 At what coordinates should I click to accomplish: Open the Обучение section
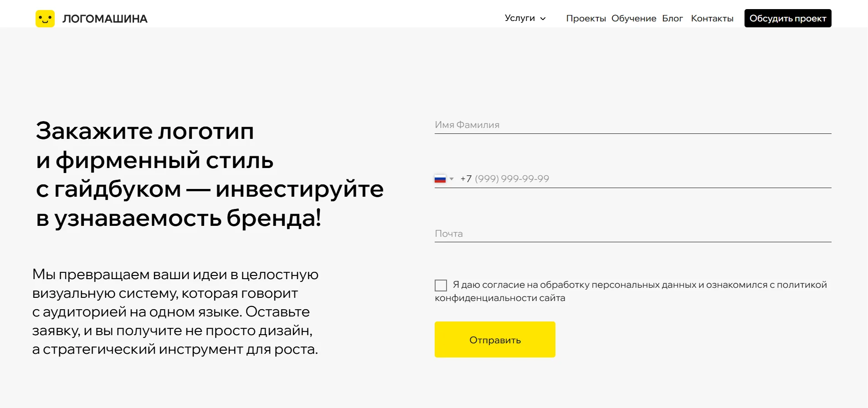633,19
